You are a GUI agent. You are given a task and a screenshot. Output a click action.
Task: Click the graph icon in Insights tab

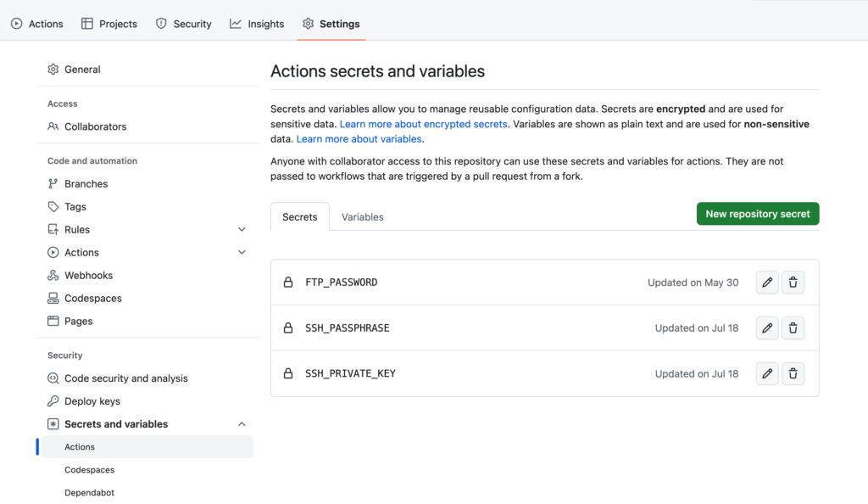(x=236, y=23)
